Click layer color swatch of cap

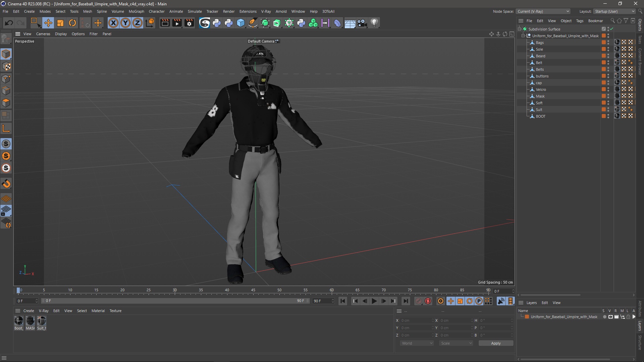[x=604, y=83]
